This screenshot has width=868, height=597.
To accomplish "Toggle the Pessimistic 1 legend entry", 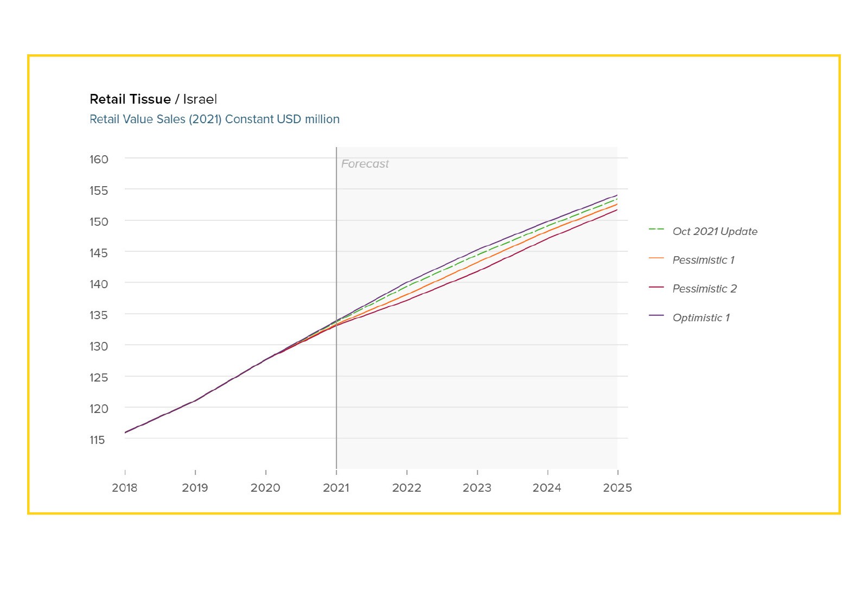I will [692, 260].
